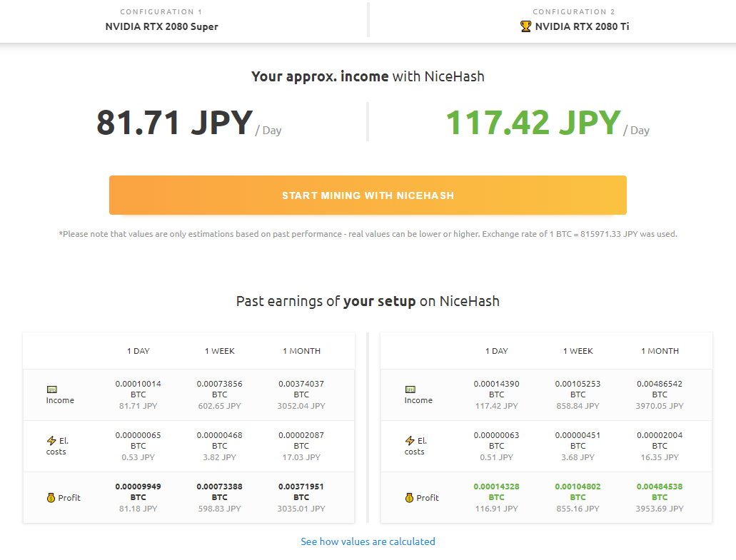Click the 1 MONTH column header in left table
The image size is (736, 560).
[301, 351]
